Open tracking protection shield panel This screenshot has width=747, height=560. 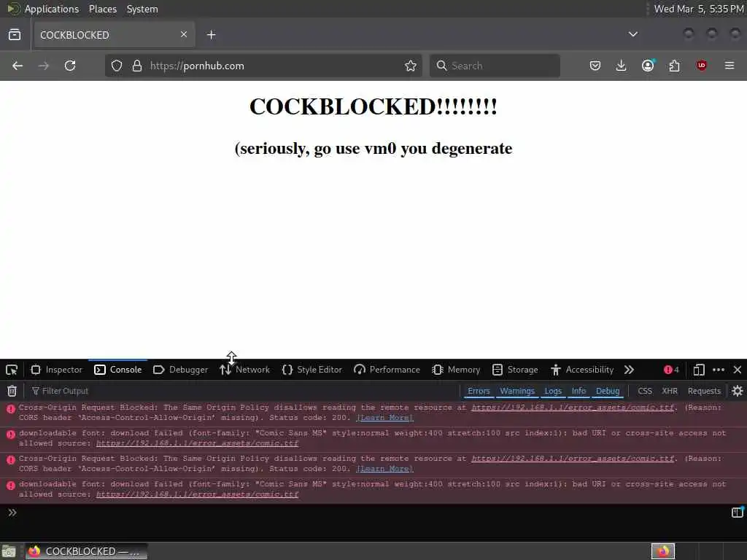[x=117, y=66]
